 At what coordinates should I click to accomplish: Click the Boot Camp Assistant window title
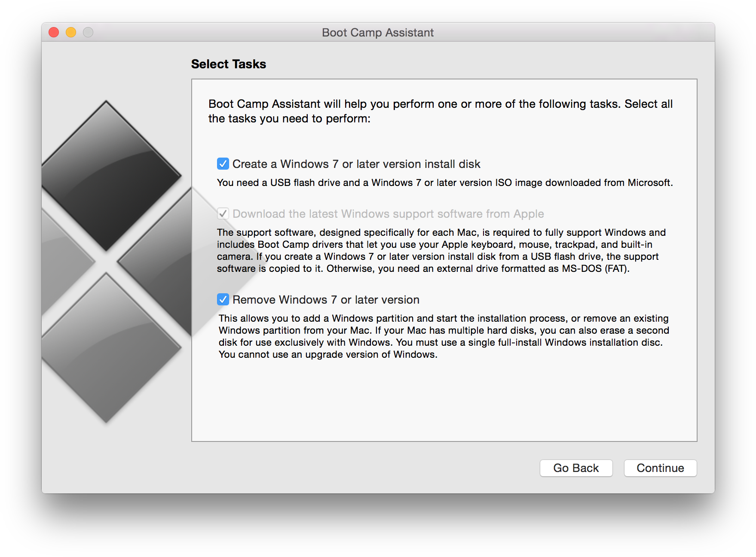click(378, 33)
